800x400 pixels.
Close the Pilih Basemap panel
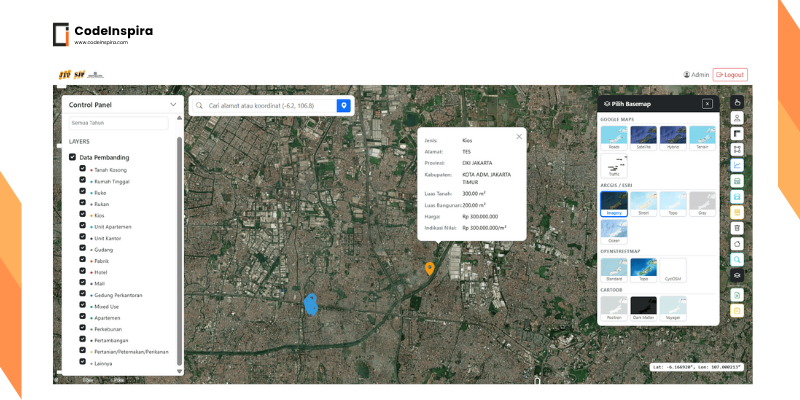707,104
